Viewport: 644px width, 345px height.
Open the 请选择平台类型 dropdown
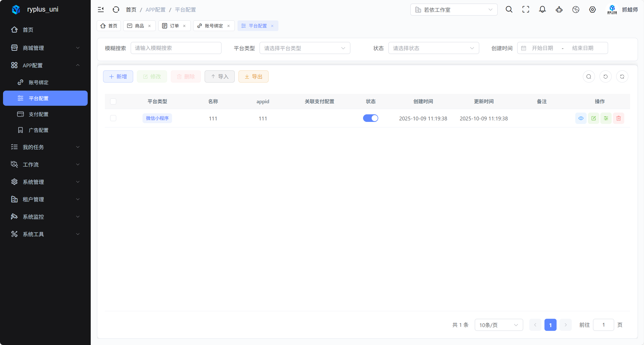pyautogui.click(x=304, y=48)
